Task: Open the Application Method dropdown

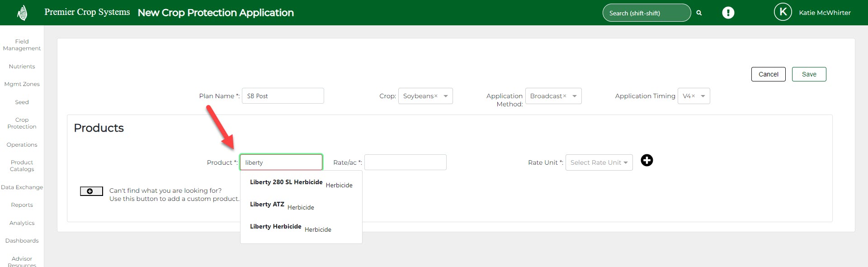Action: 575,96
